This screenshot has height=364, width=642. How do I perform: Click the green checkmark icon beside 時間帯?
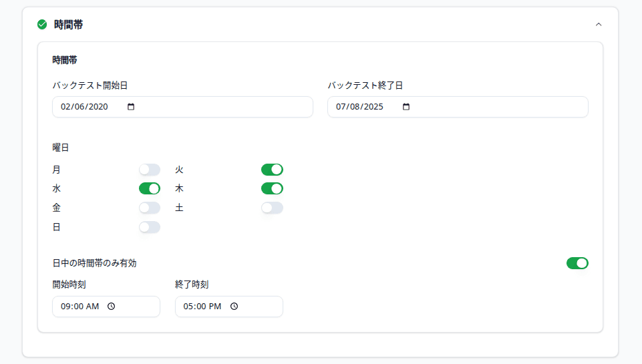pyautogui.click(x=42, y=25)
